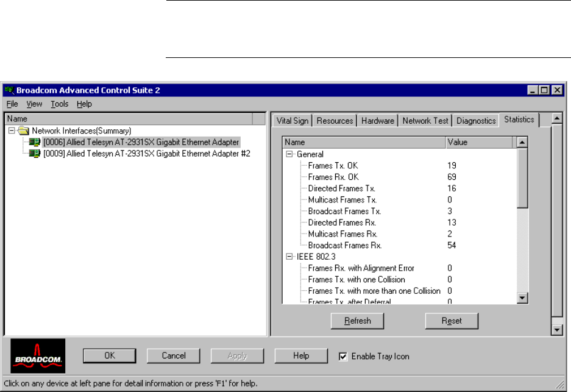The height and width of the screenshot is (392, 571).
Task: Click the statistics Name column header
Action: (x=364, y=143)
